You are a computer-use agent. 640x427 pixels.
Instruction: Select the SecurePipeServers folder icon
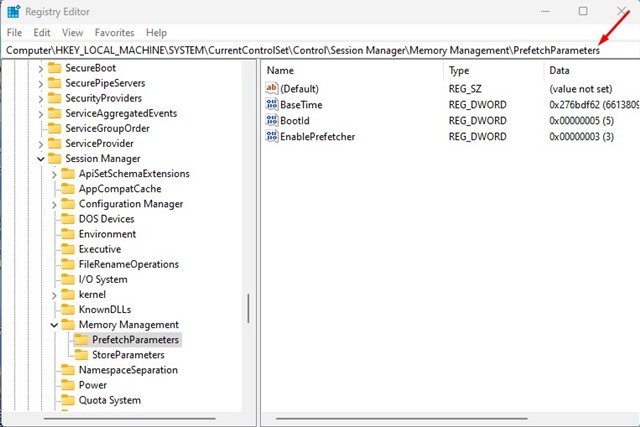pyautogui.click(x=54, y=83)
